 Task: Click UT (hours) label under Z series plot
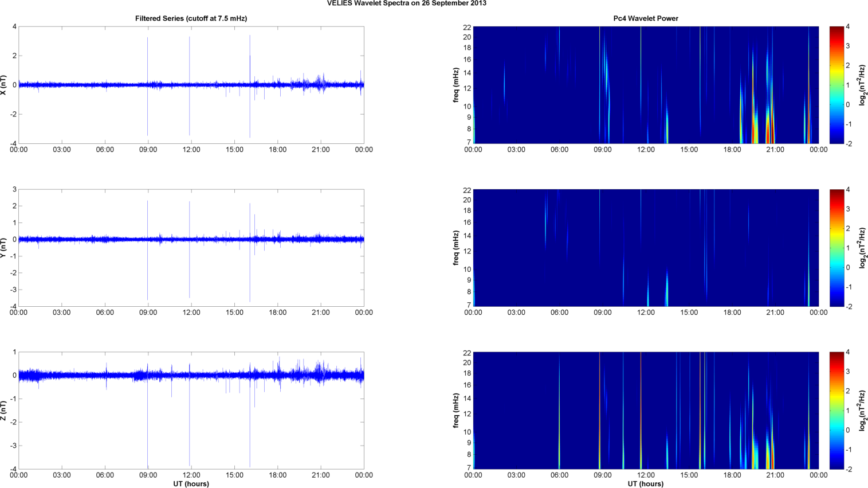(x=191, y=484)
